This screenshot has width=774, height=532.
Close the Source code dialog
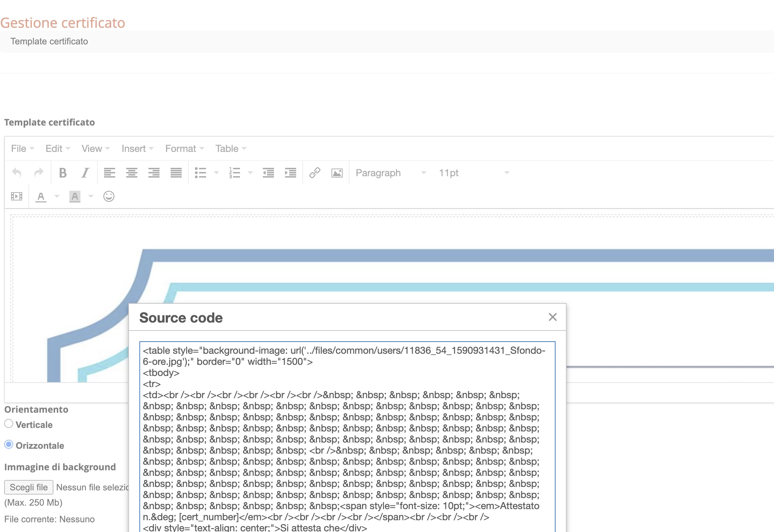click(x=552, y=317)
